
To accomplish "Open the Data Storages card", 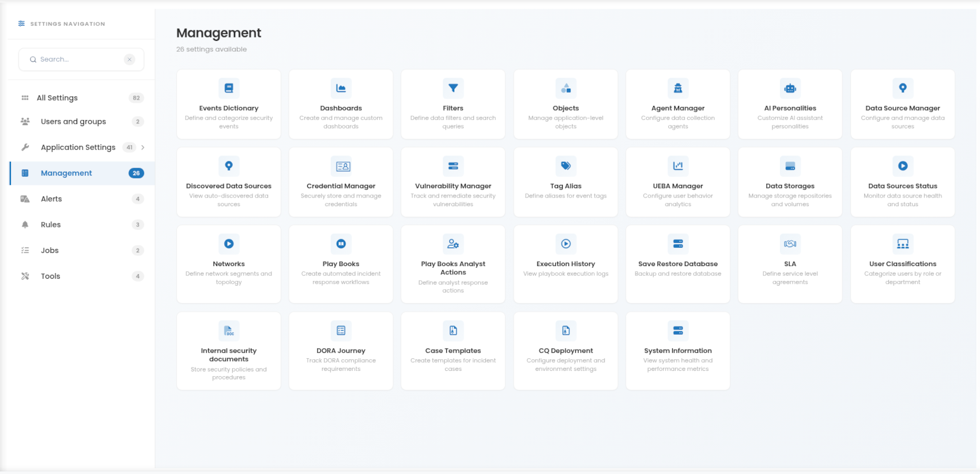I will click(x=790, y=182).
